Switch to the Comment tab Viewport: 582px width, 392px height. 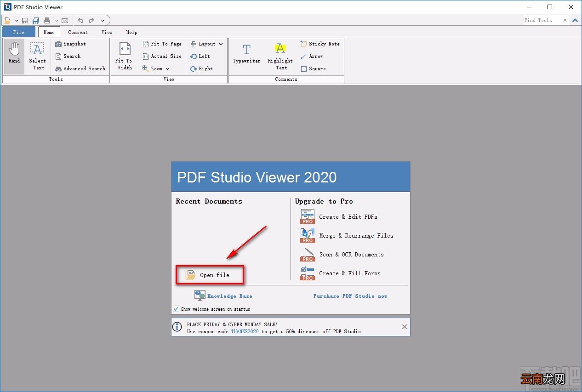point(78,32)
